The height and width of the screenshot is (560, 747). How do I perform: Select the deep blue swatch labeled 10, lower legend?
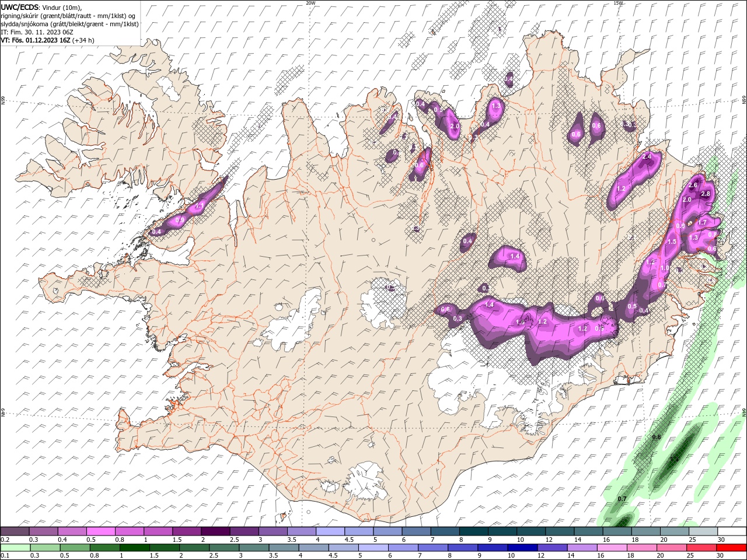click(x=523, y=548)
